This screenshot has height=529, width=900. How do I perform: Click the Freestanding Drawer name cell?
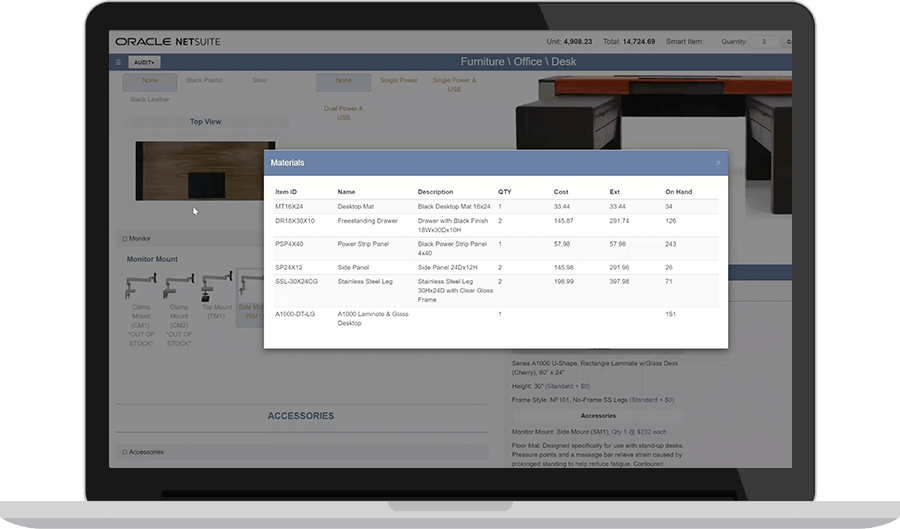click(367, 221)
